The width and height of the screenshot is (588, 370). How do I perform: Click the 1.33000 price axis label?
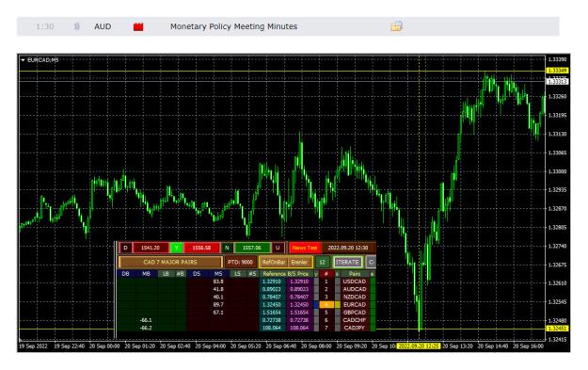(557, 171)
